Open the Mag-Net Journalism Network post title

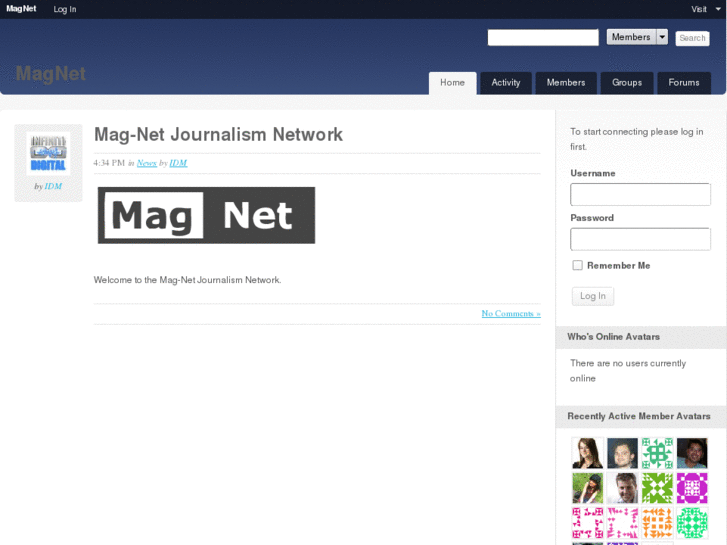[x=218, y=135]
